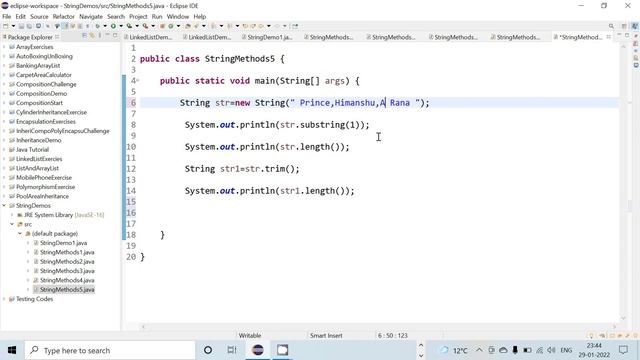Click the Search magnifier icon in toolbar
This screenshot has height=360, width=640.
(x=611, y=26)
